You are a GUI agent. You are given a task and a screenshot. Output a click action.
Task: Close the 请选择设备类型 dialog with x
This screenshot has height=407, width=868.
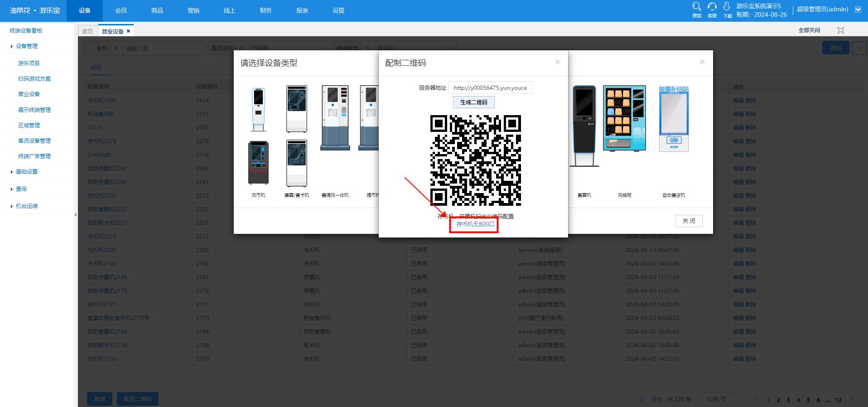pyautogui.click(x=702, y=62)
